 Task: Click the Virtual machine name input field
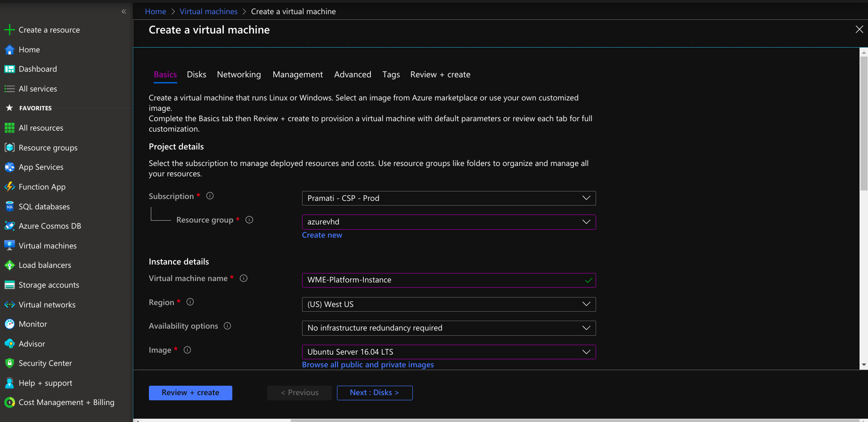tap(443, 280)
